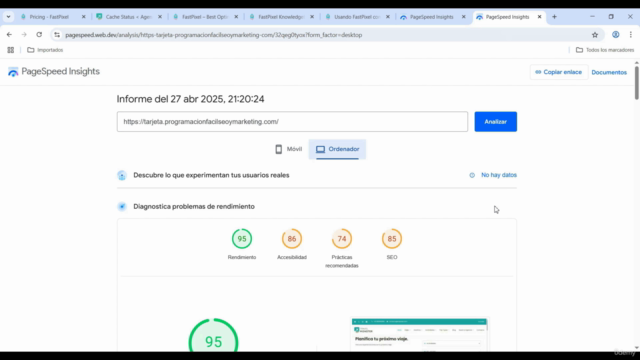
Task: Click the Analizar button
Action: pos(496,122)
